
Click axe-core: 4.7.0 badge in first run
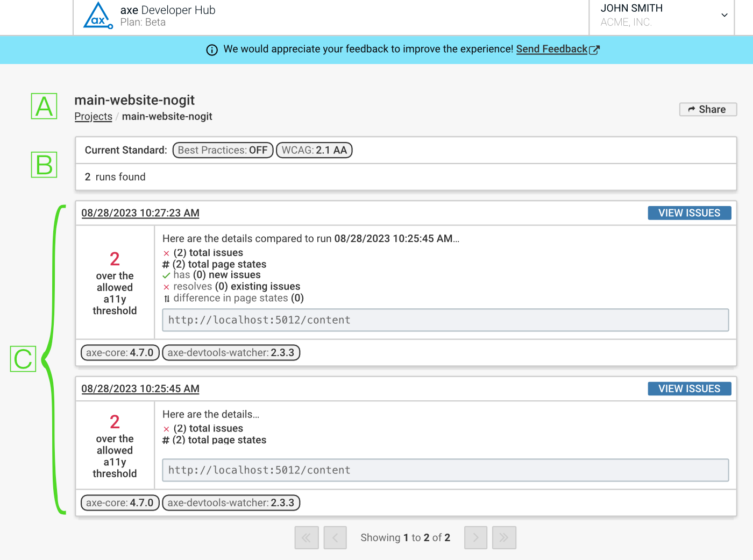pyautogui.click(x=120, y=353)
